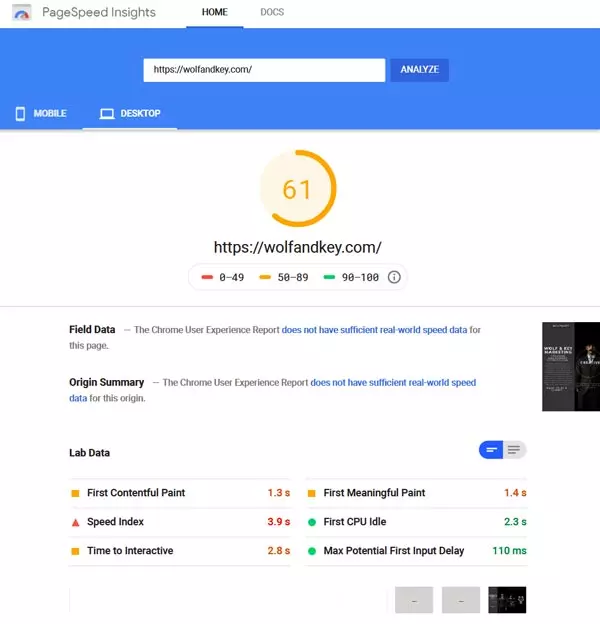
Task: Click the mobile phone icon
Action: coord(20,113)
